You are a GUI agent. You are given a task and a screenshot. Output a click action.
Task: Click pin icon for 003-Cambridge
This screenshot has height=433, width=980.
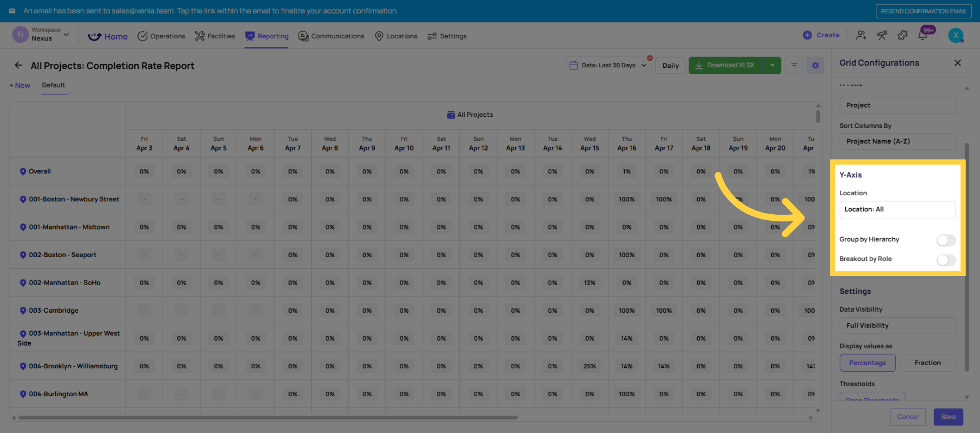[23, 311]
